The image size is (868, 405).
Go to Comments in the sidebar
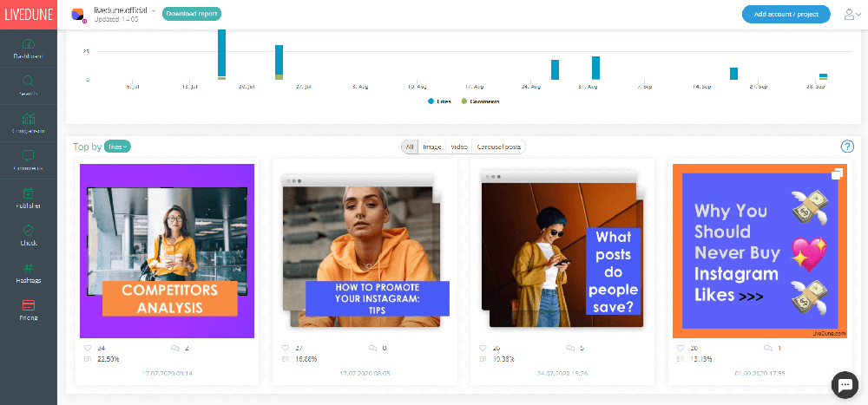tap(29, 156)
